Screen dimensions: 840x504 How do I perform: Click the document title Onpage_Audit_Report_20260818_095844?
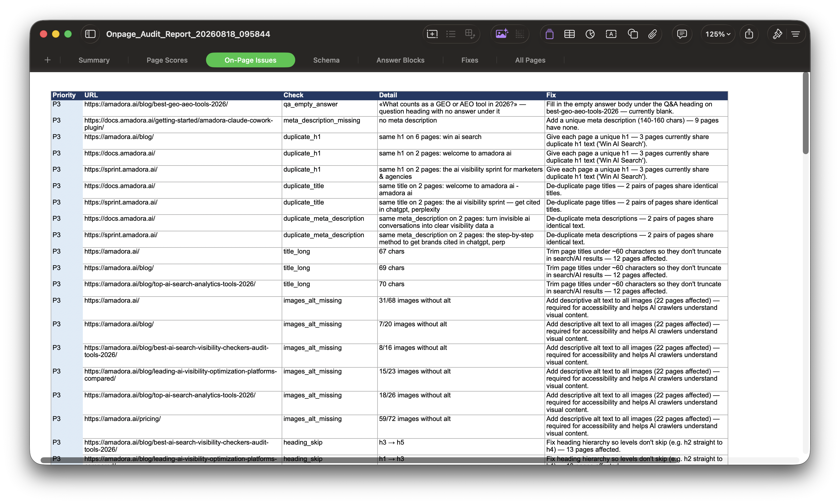188,34
